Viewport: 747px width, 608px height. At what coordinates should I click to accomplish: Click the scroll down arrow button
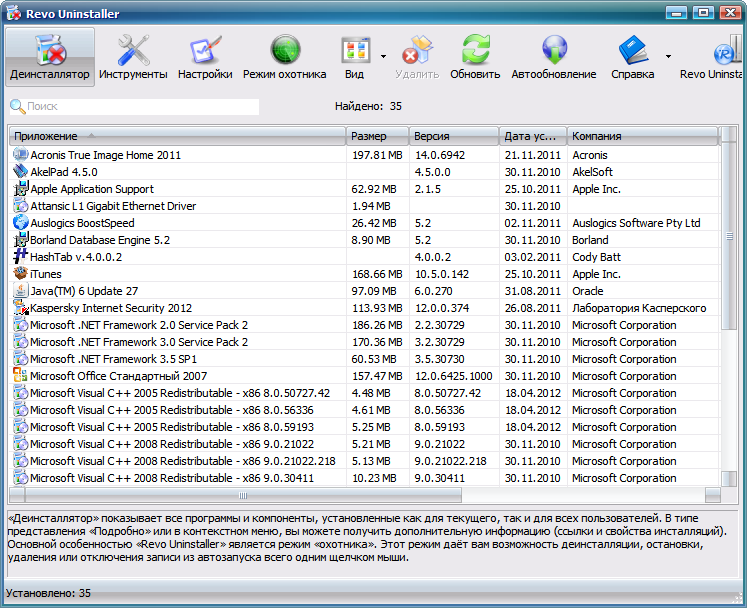pos(729,479)
